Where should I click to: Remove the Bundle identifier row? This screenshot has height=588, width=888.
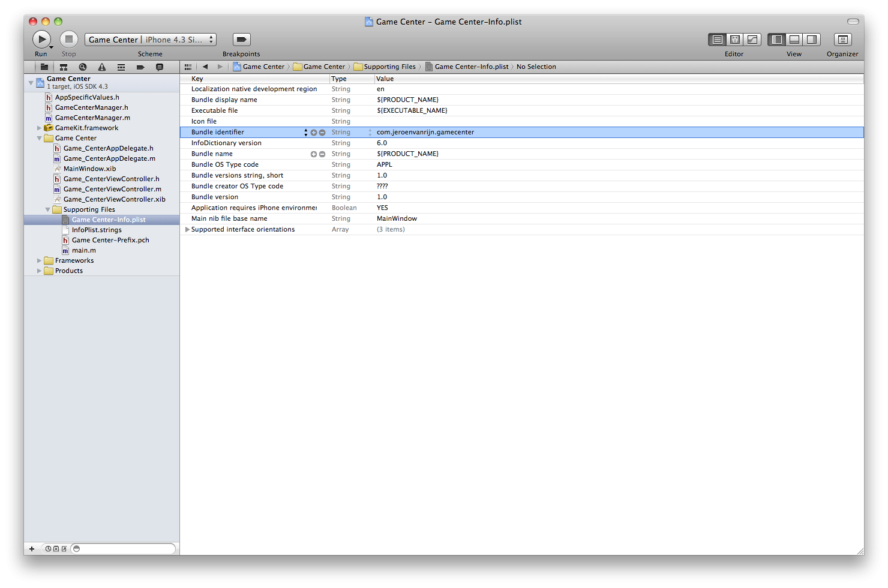tap(322, 133)
